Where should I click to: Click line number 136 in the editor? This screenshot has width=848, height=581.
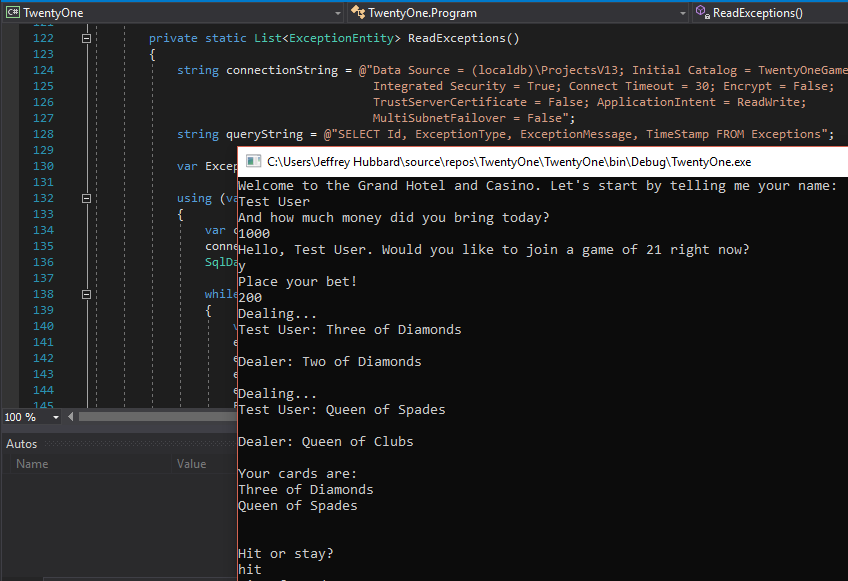43,262
